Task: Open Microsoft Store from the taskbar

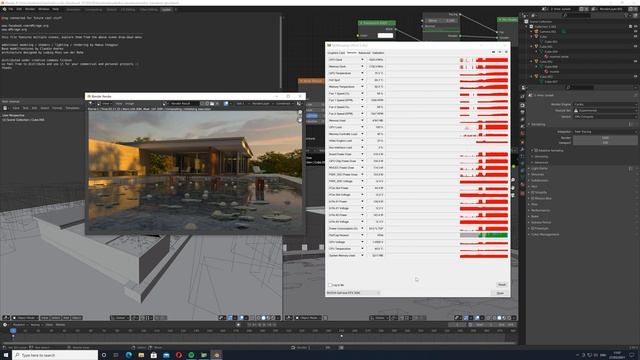Action: [154, 355]
